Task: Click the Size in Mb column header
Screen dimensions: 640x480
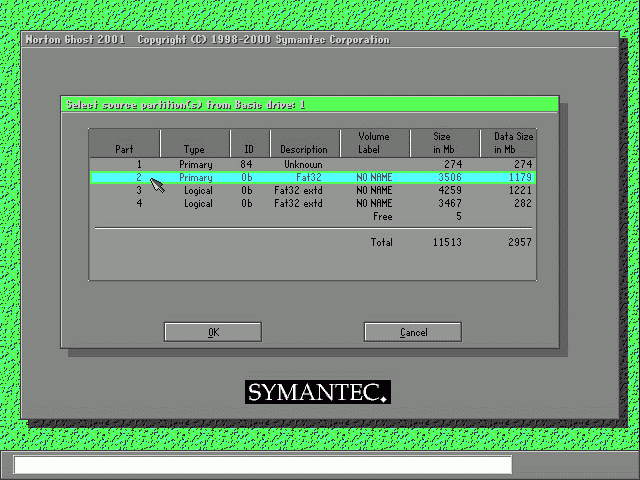Action: coord(444,143)
